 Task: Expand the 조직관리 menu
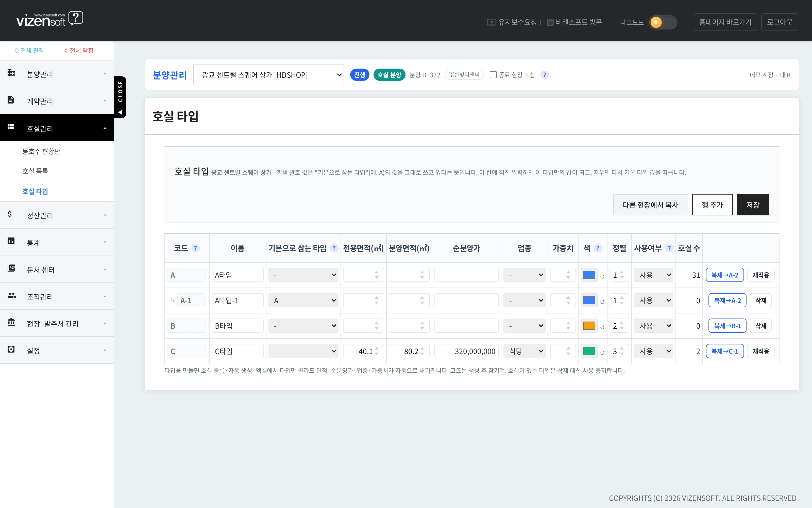pos(57,296)
